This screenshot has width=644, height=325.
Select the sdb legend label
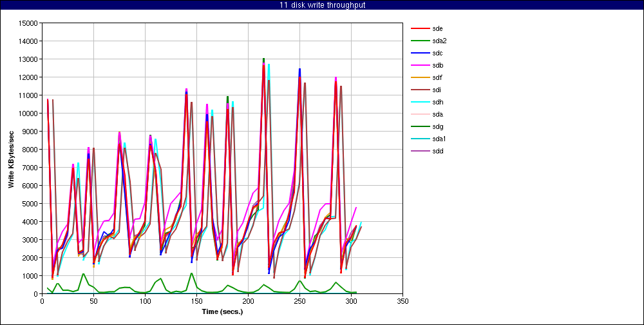437,65
